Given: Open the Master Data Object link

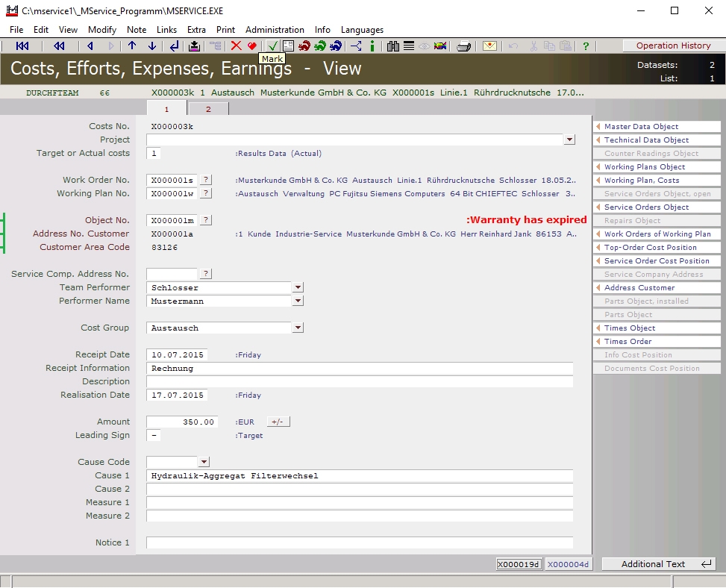Looking at the screenshot, I should click(x=641, y=127).
